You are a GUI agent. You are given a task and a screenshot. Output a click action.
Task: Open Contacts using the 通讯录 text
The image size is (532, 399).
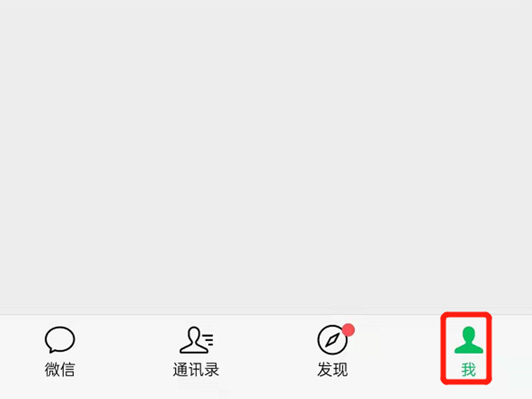[196, 370]
